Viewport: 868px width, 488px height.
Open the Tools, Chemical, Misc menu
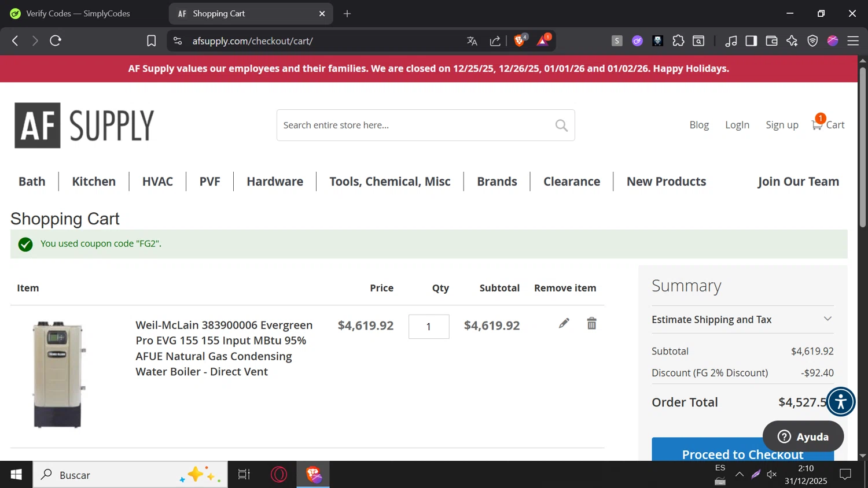pos(390,182)
